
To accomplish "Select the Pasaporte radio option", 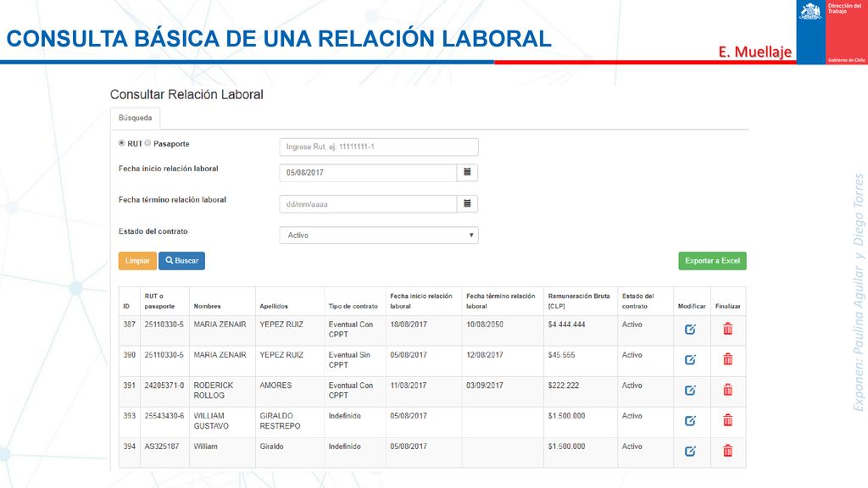I will tap(147, 143).
